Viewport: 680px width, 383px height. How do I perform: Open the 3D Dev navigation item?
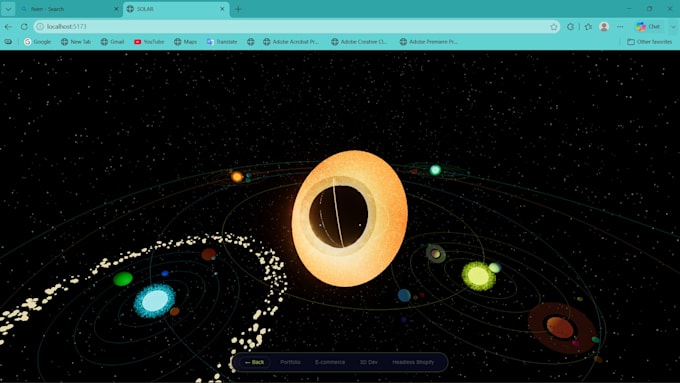(x=369, y=362)
